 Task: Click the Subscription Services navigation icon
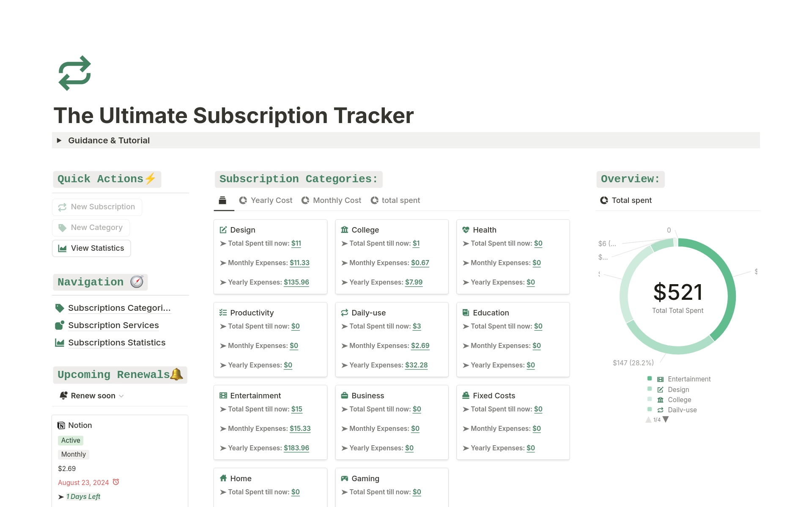click(x=60, y=325)
